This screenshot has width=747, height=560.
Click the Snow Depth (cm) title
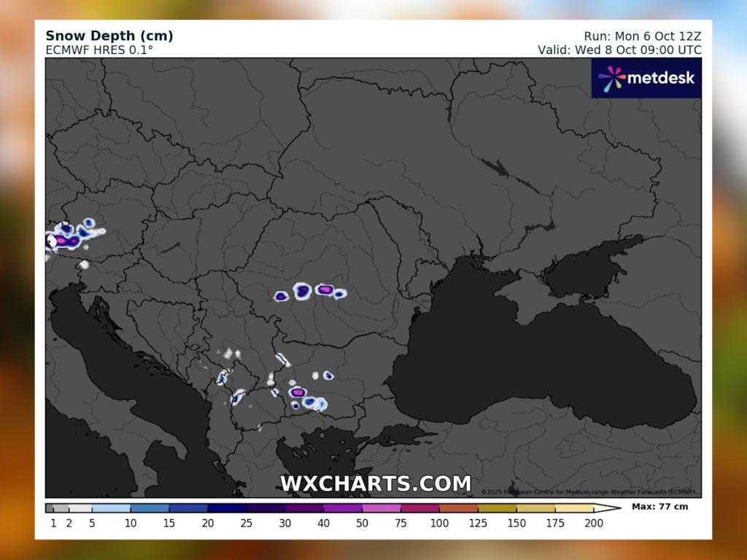tap(109, 36)
